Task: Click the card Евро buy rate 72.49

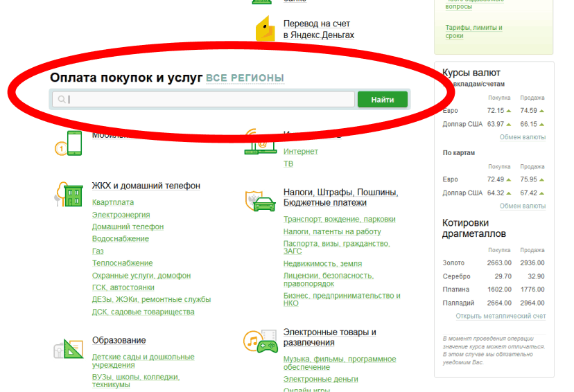Action: click(x=495, y=179)
